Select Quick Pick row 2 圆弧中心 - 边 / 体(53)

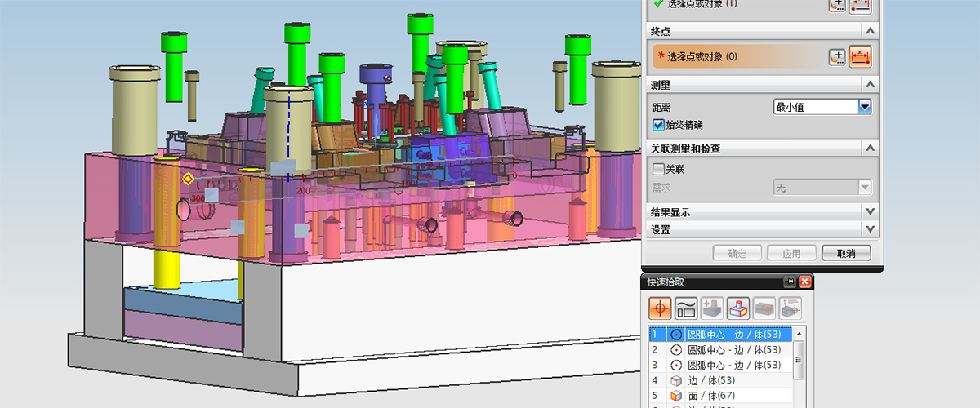click(x=720, y=349)
